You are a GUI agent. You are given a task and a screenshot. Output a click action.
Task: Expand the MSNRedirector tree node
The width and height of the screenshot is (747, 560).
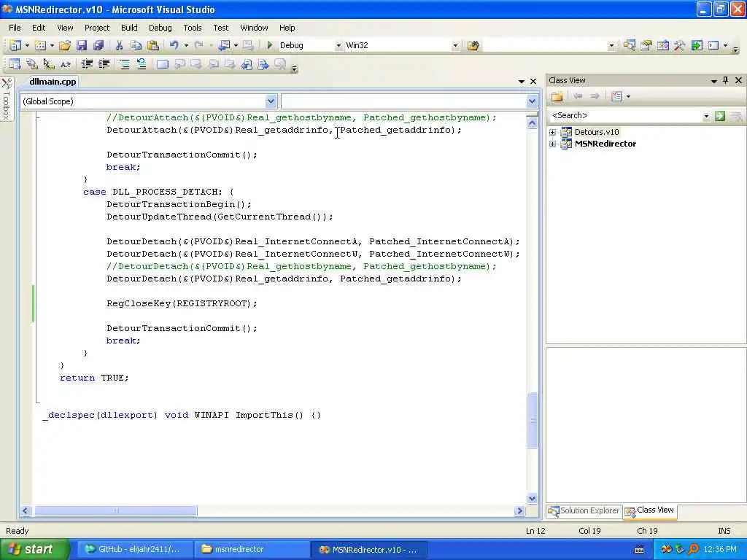(x=553, y=144)
